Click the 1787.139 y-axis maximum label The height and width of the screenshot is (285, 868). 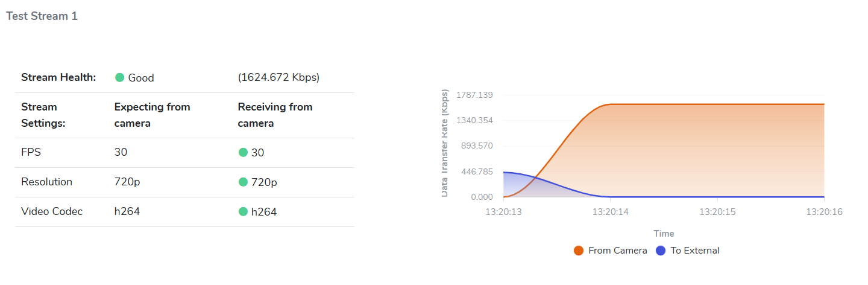[475, 95]
